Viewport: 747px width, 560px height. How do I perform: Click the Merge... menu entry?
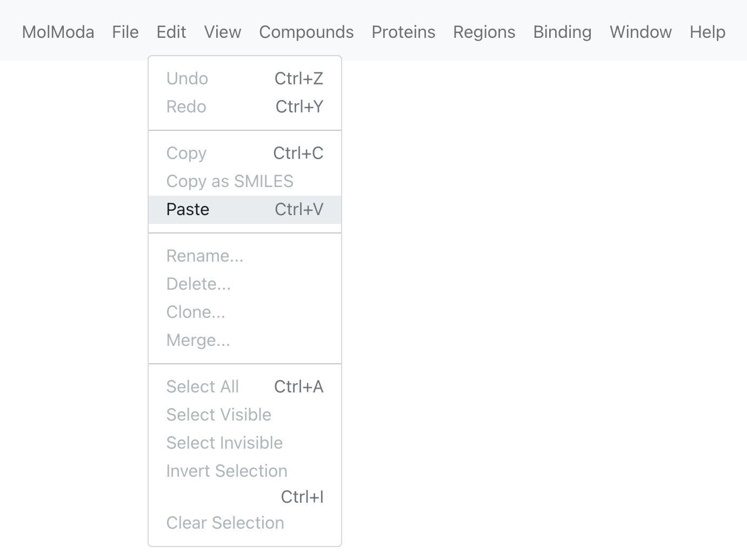click(x=245, y=340)
